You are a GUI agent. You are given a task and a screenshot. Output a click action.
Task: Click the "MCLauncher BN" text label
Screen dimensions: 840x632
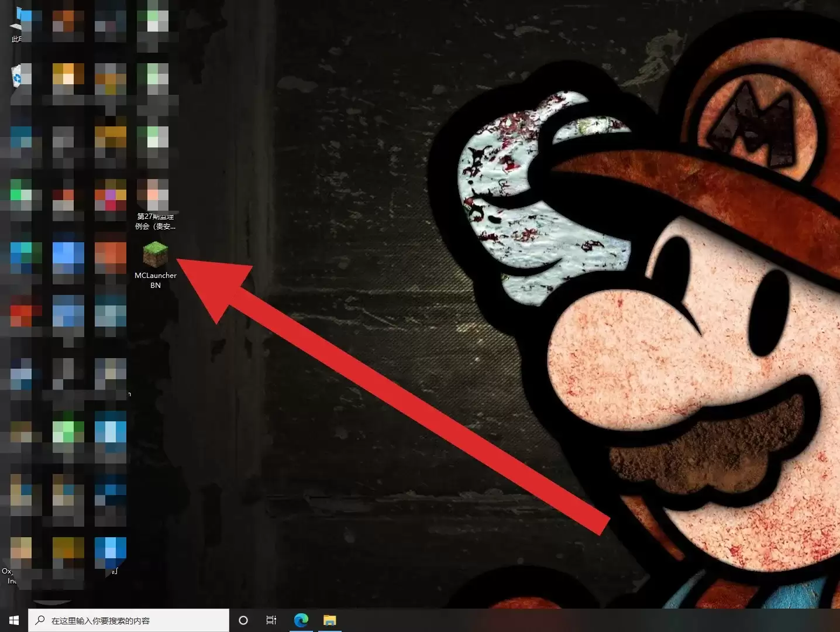(155, 280)
